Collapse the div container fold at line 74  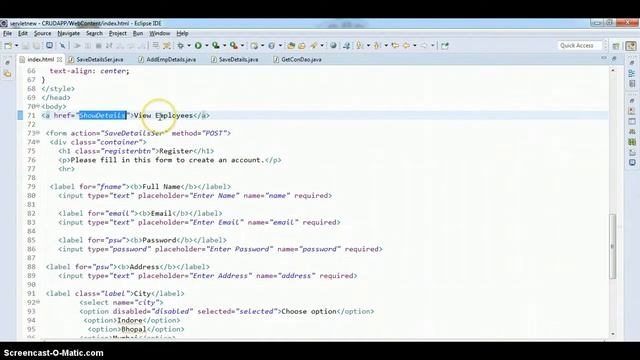38,142
